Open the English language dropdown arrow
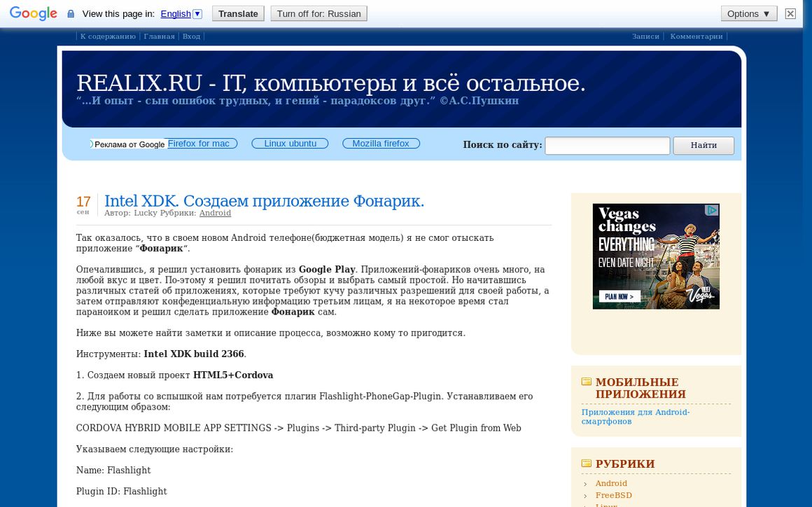 [x=197, y=14]
